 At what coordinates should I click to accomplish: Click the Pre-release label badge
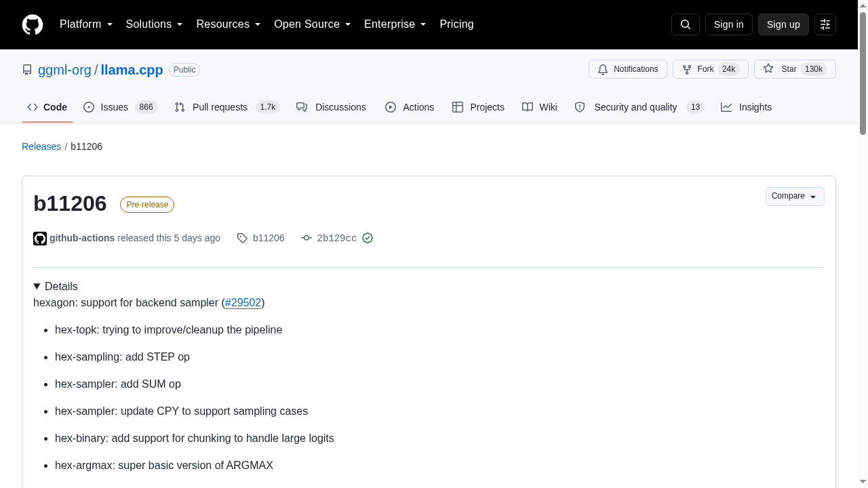point(147,205)
